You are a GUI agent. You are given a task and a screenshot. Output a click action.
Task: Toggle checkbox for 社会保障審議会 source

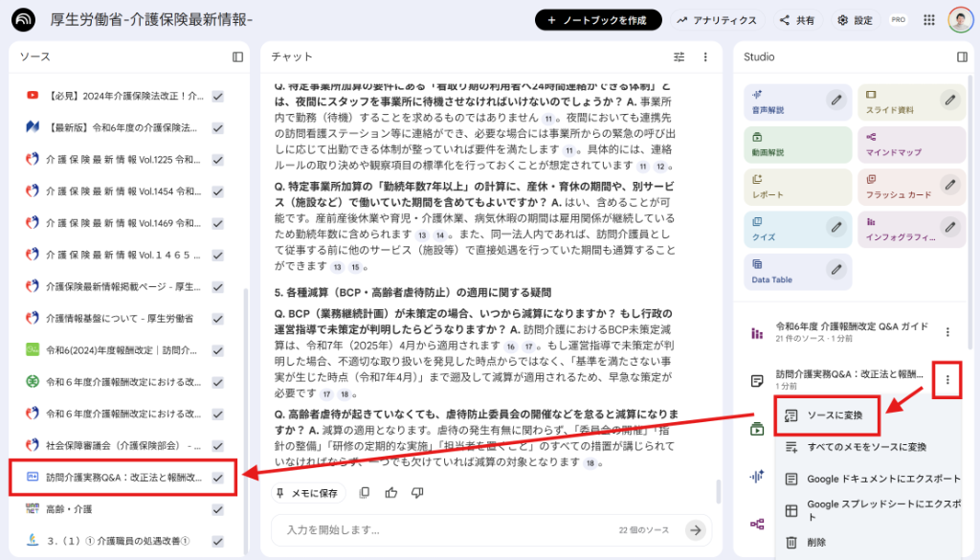[217, 446]
